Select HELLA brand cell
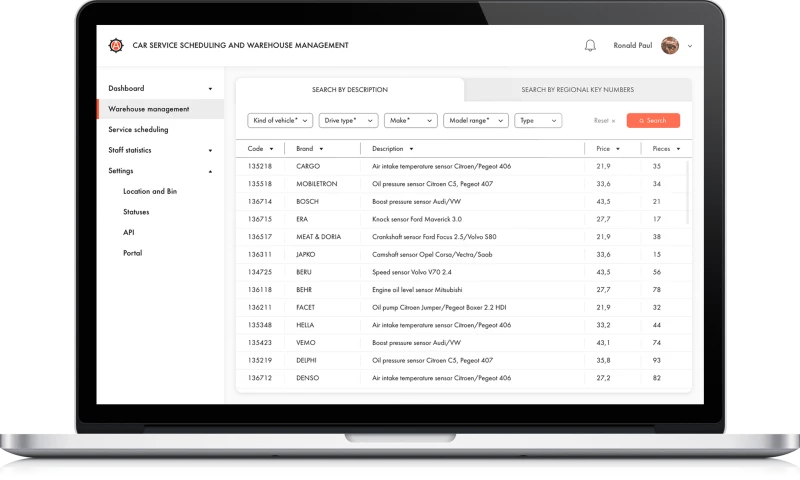The image size is (800, 480). 305,325
